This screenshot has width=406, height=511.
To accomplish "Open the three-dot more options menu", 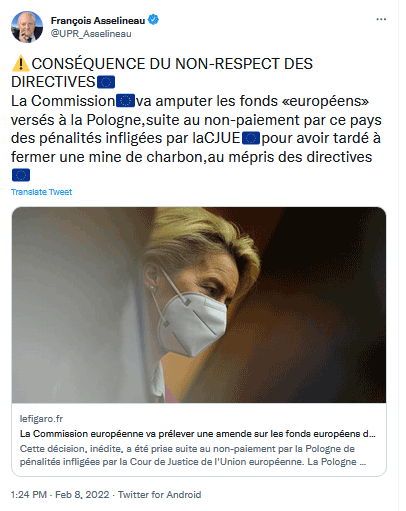I will (x=381, y=19).
